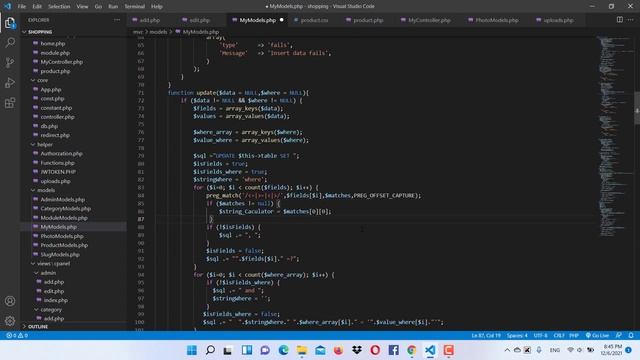This screenshot has height=360, width=640.
Task: Open SlugModels.php in explorer
Action: (x=60, y=254)
